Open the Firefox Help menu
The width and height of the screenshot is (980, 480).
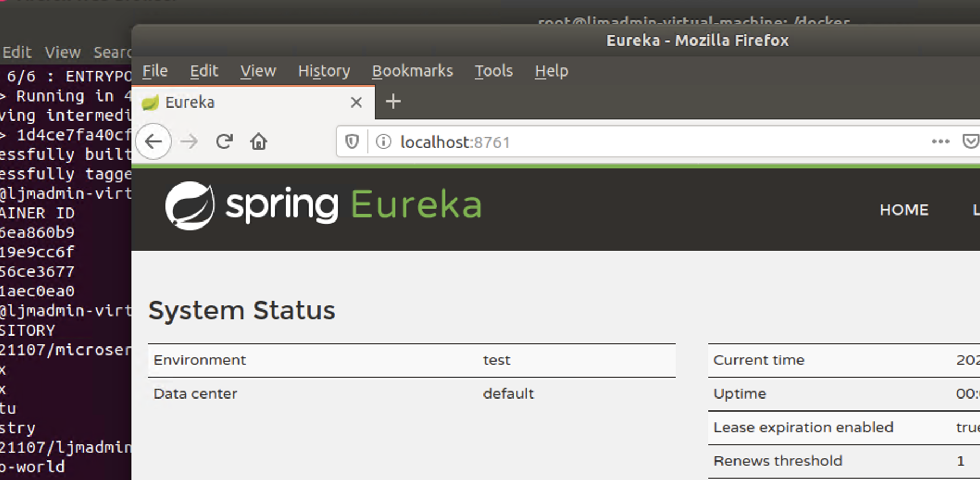551,71
